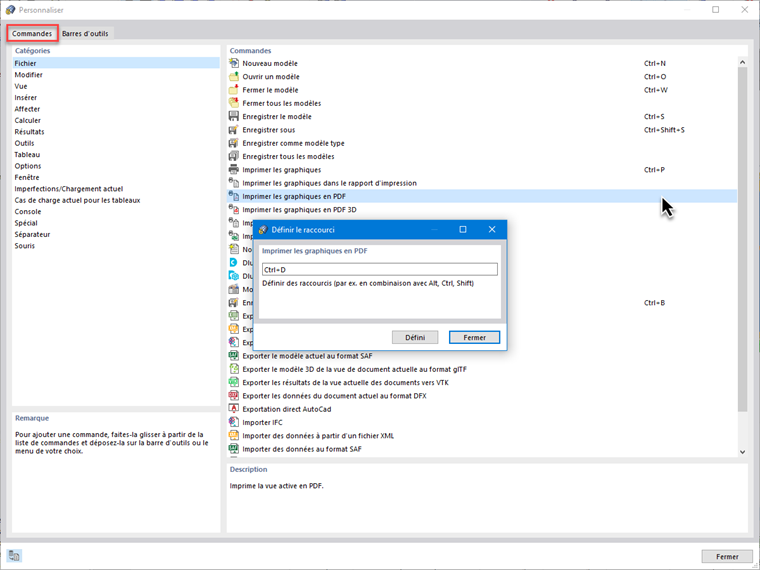Click the print graphics to report icon
This screenshot has height=570, width=760.
[x=234, y=183]
